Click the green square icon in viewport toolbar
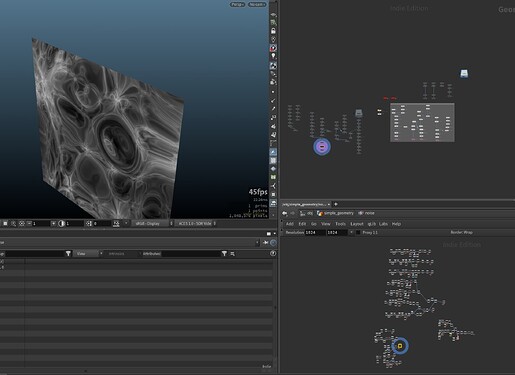 coord(273,177)
